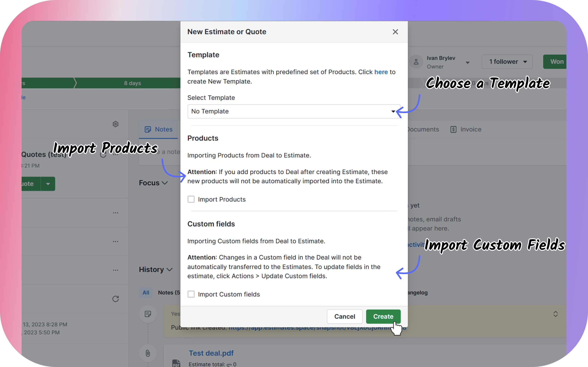588x367 pixels.
Task: Click the Notes tab icon
Action: (x=147, y=129)
